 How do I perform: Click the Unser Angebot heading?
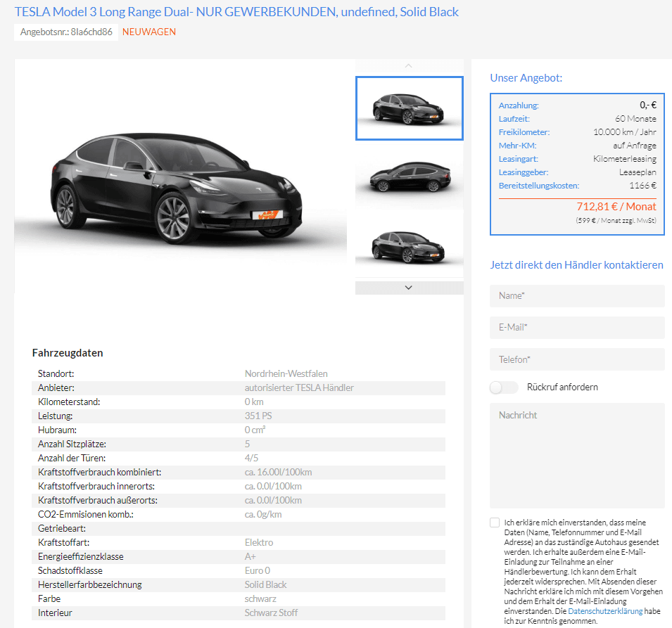point(526,78)
